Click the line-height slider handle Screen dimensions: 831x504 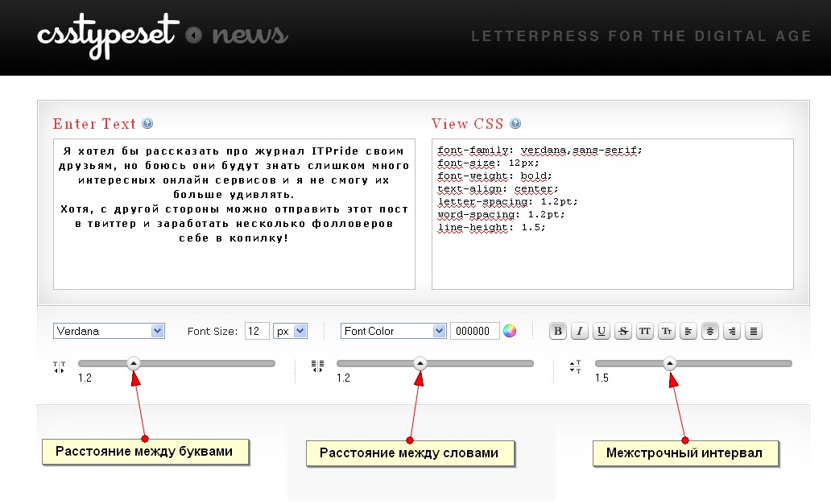[x=669, y=364]
